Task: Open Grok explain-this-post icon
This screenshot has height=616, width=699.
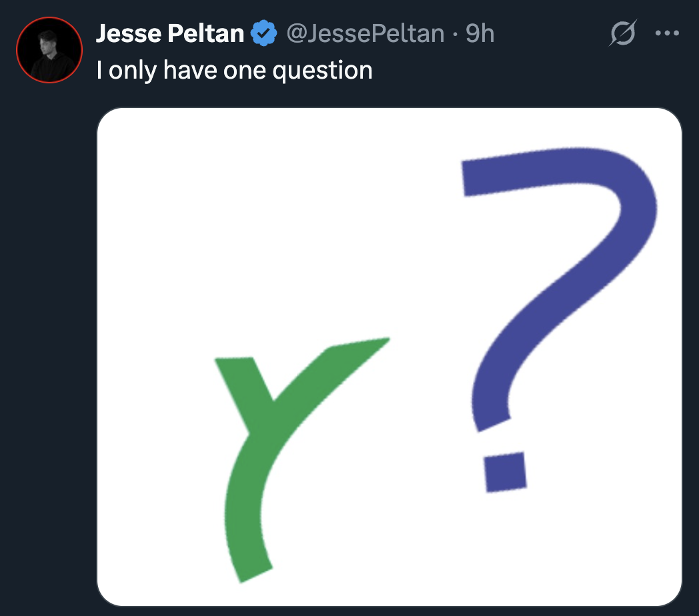Action: click(622, 33)
